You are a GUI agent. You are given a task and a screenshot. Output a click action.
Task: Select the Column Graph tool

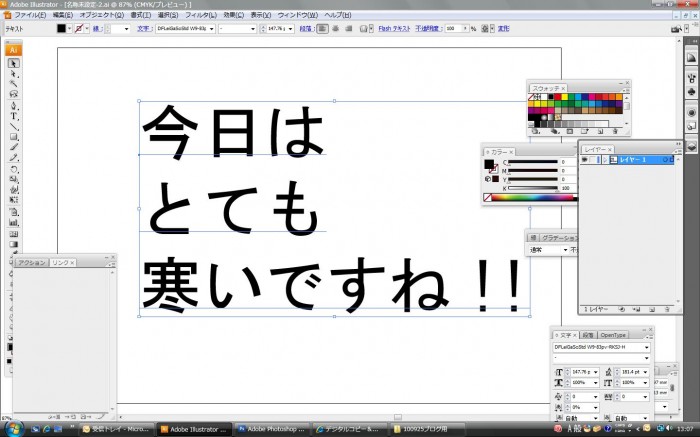click(x=14, y=222)
